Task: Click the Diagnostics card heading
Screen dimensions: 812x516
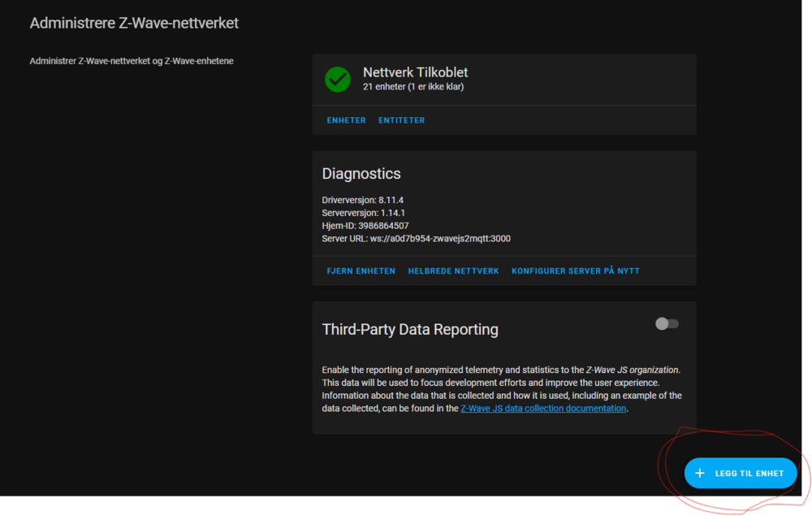Action: (x=361, y=174)
